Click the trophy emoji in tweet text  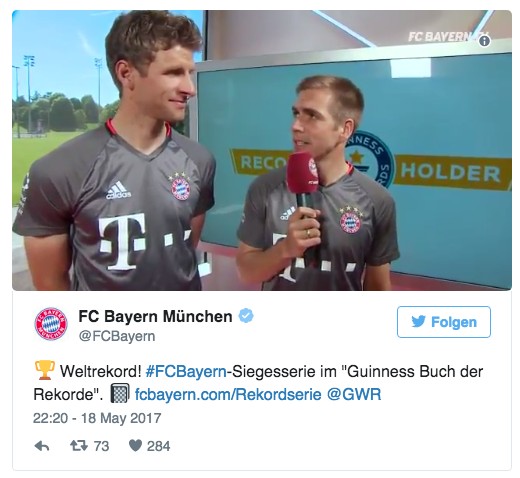(x=44, y=370)
